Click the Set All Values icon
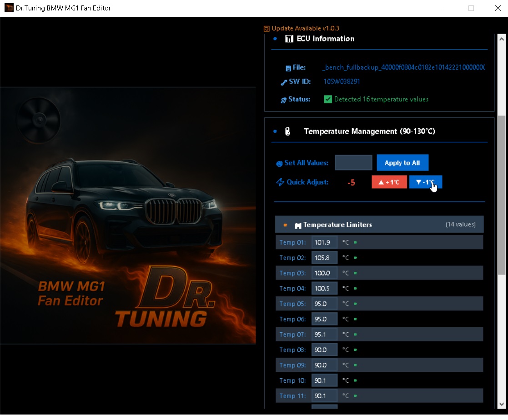This screenshot has height=420, width=508. [279, 164]
